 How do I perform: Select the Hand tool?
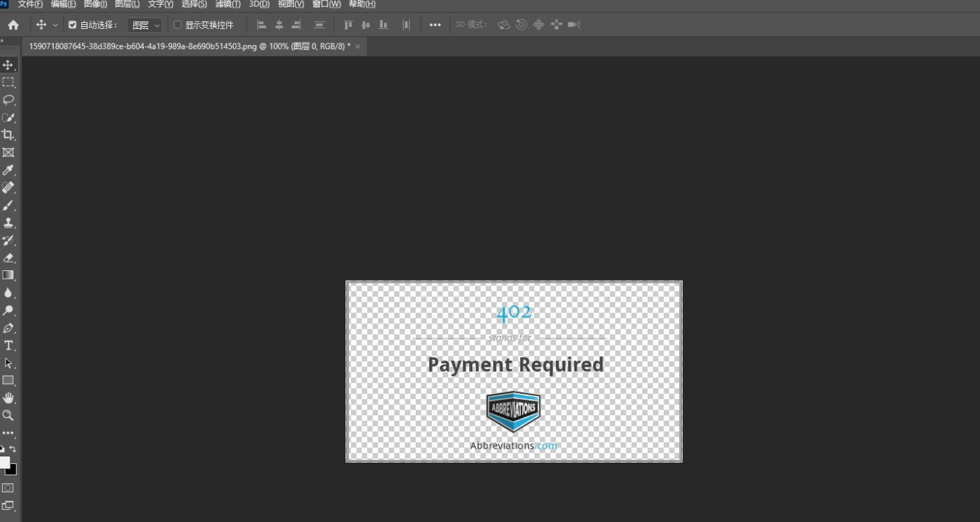pos(8,398)
